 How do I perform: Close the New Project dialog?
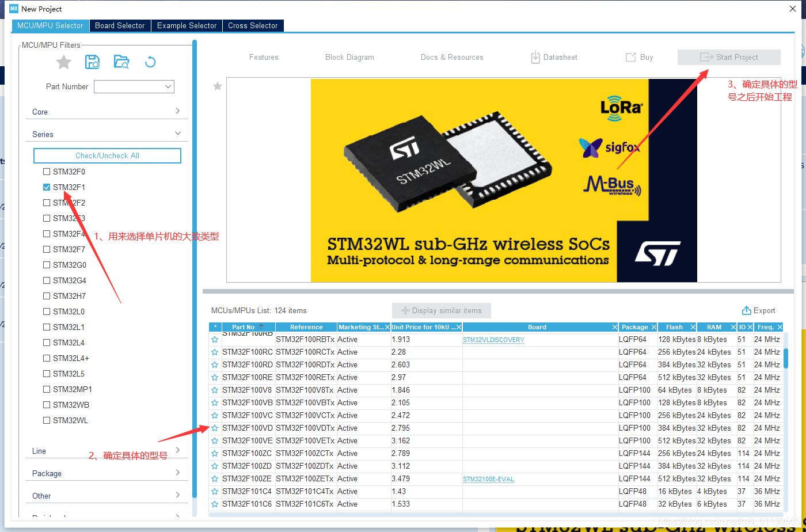click(793, 9)
